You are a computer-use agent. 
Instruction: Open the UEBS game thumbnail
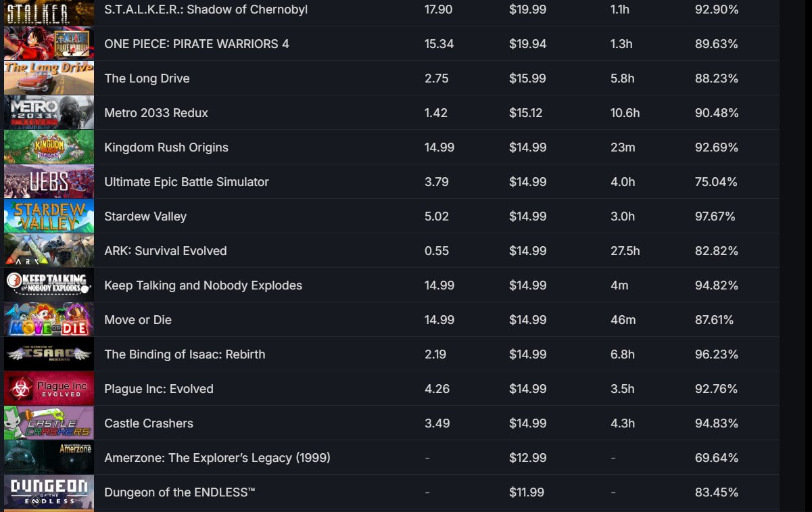[x=49, y=182]
